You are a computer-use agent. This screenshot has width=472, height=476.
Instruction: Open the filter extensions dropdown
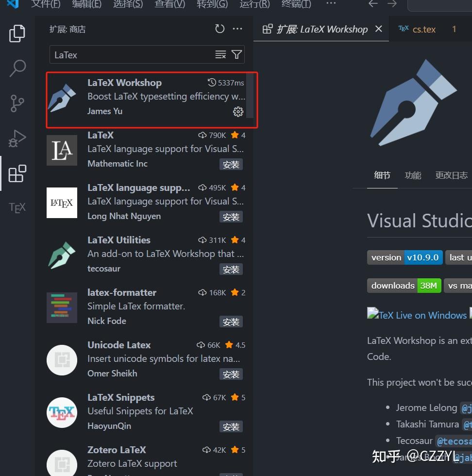click(236, 54)
